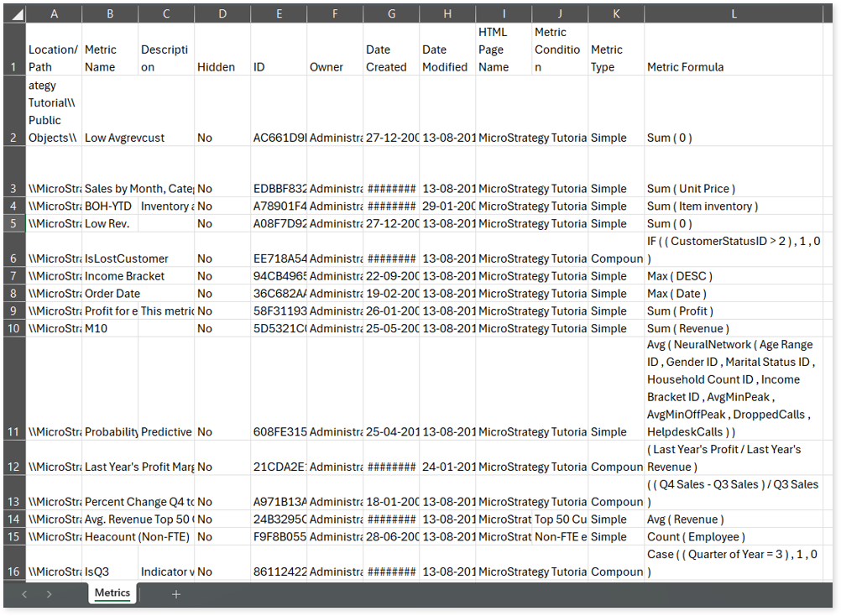Click the Select All corner triangle
The height and width of the screenshot is (616, 841).
[17, 14]
